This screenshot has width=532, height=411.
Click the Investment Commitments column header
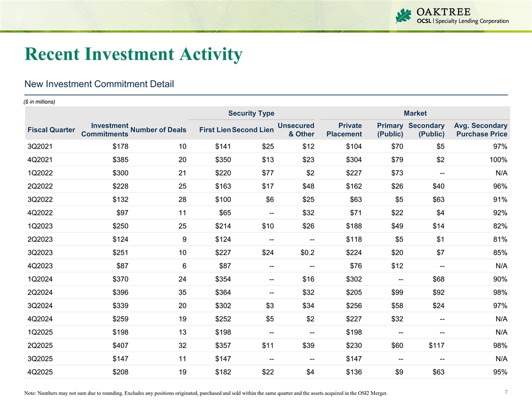[105, 130]
